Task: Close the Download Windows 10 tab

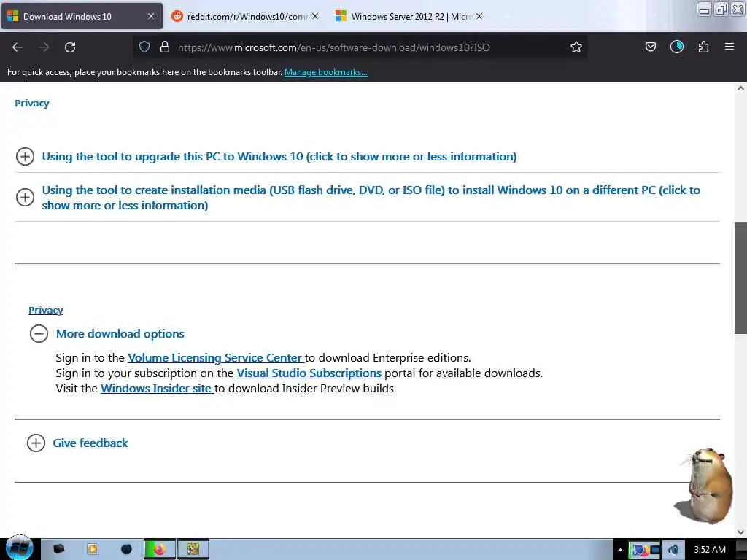Action: point(150,17)
